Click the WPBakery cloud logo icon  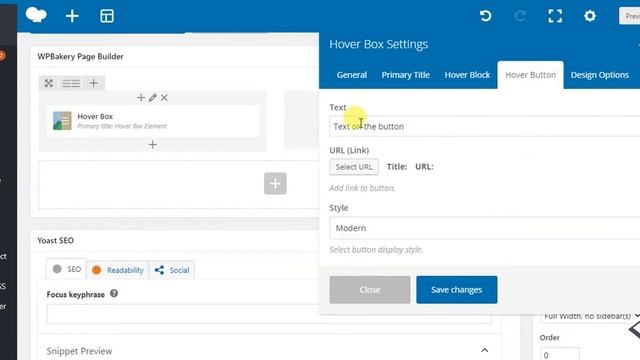coord(36,15)
